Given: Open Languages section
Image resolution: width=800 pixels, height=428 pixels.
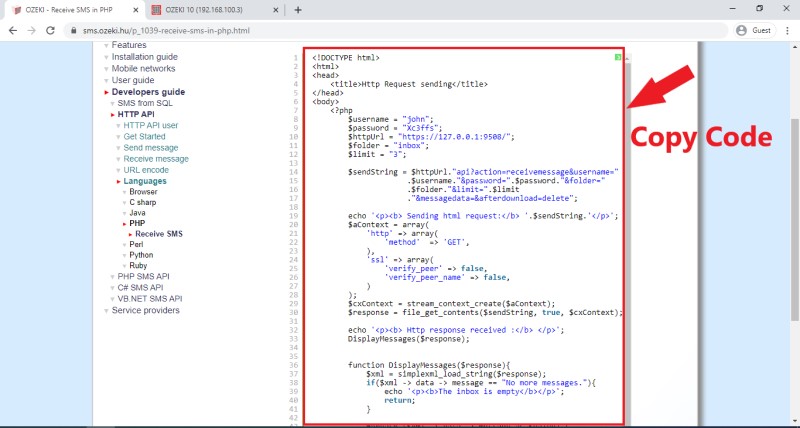Looking at the screenshot, I should click(145, 181).
